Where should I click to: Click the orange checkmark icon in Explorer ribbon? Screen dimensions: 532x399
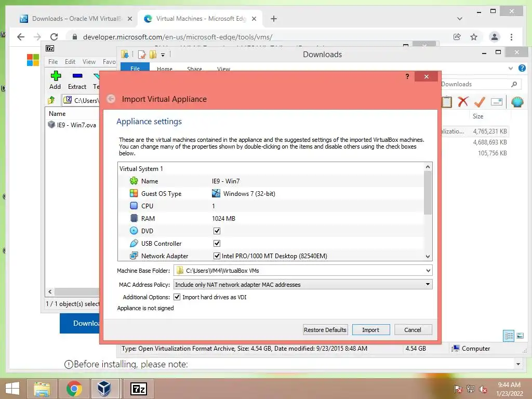tap(480, 101)
